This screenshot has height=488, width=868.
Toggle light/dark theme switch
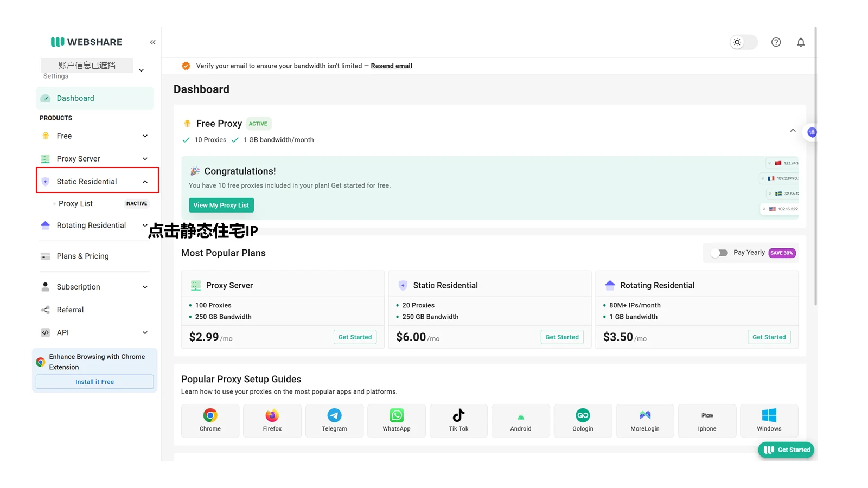pyautogui.click(x=743, y=42)
